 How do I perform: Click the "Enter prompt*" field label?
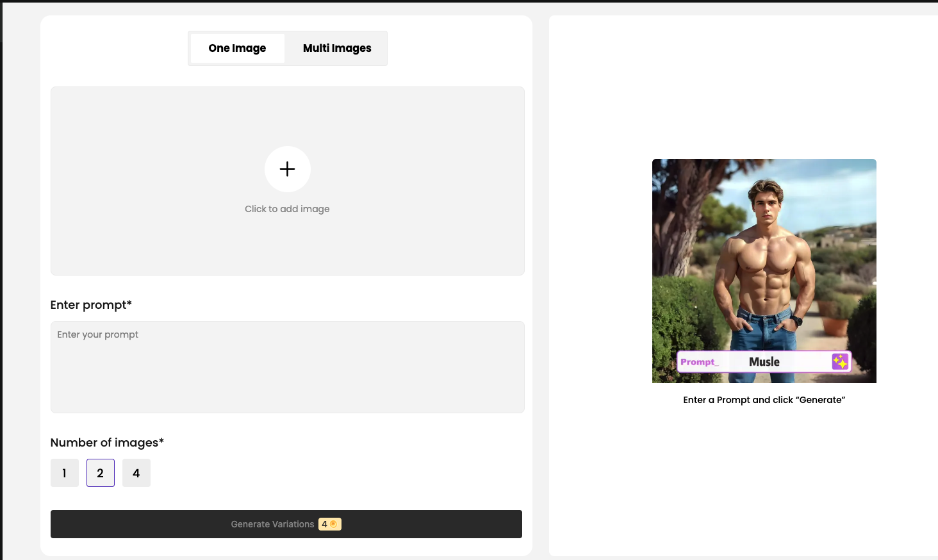(x=91, y=305)
